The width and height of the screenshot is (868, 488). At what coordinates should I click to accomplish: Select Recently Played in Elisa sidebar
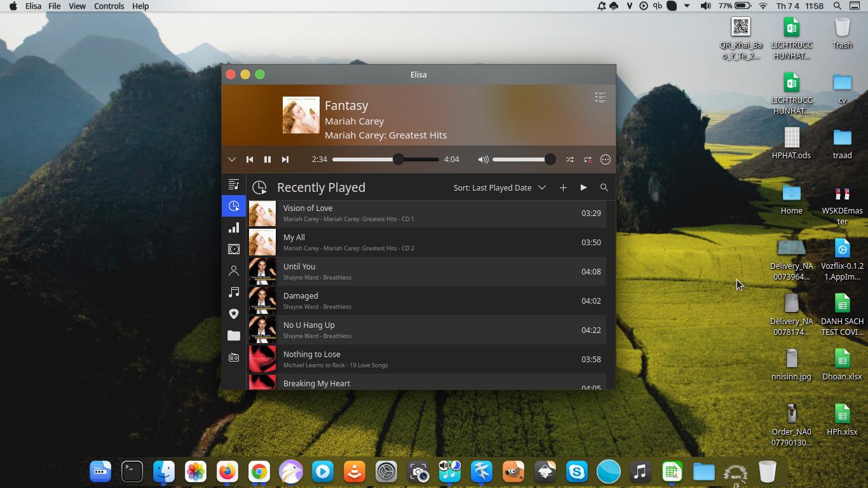[234, 206]
